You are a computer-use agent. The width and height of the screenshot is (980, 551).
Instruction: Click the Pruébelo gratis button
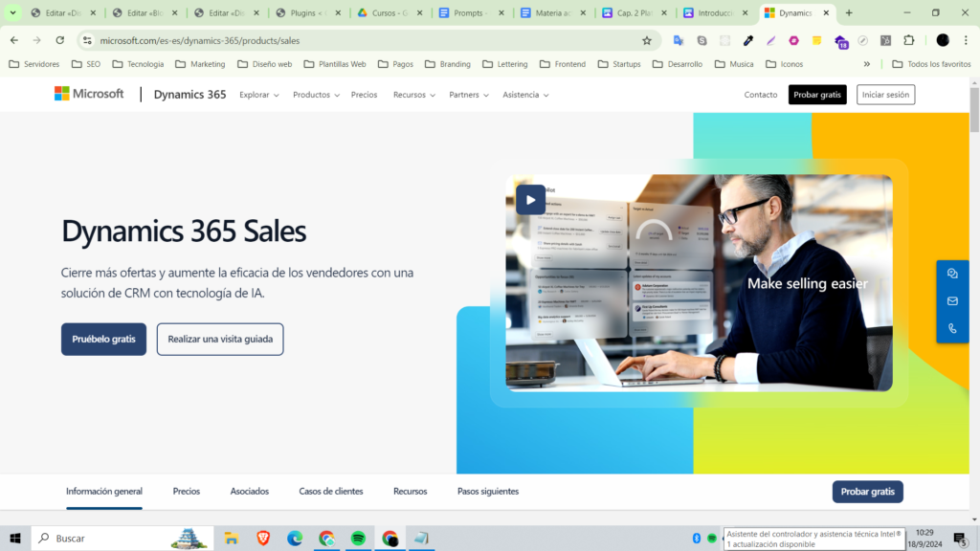pyautogui.click(x=103, y=339)
